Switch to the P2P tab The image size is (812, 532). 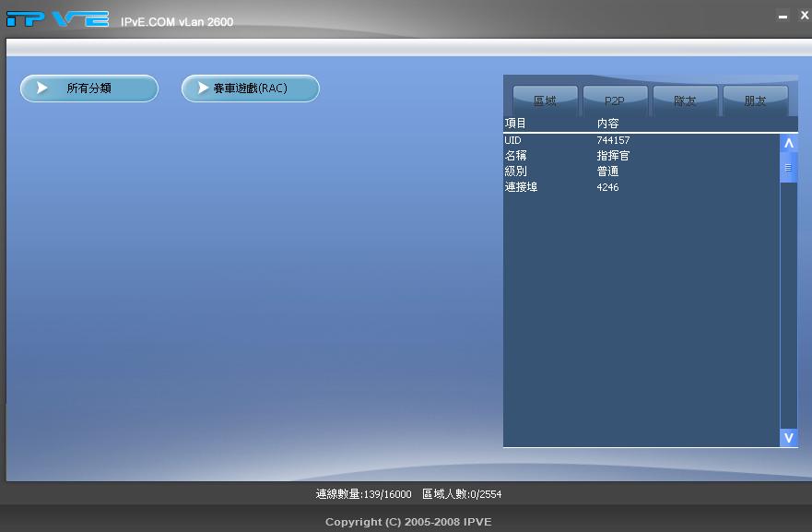tap(615, 101)
